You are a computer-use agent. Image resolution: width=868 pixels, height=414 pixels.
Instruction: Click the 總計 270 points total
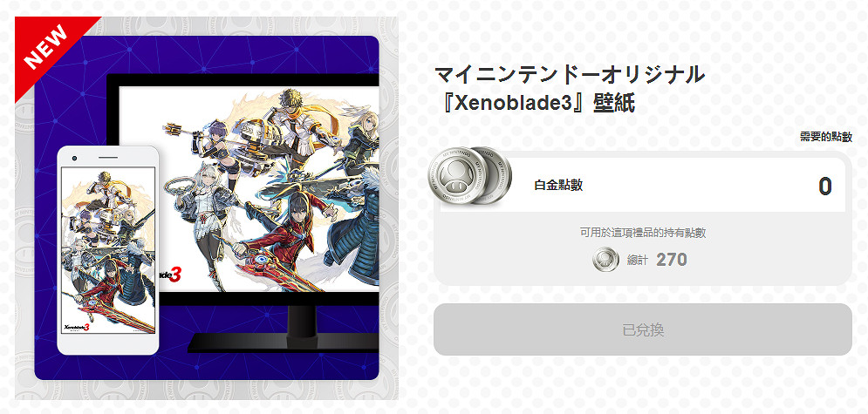[657, 259]
